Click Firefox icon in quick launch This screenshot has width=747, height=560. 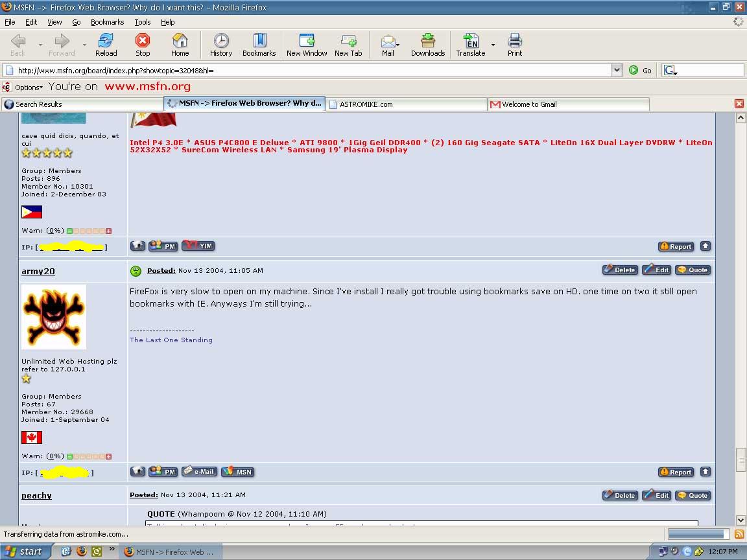(x=82, y=551)
